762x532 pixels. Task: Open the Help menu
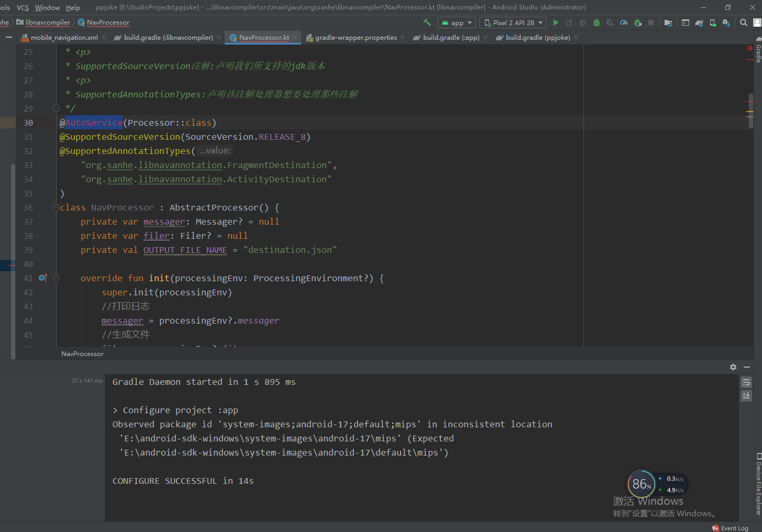[x=73, y=7]
